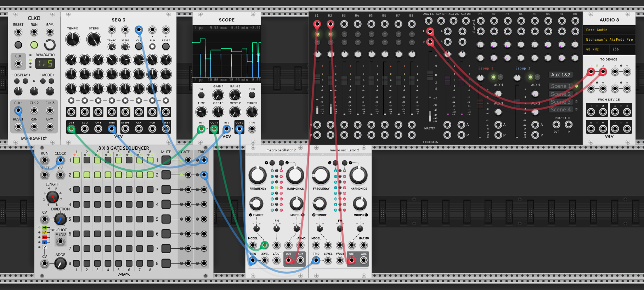The image size is (644, 290).
Task: Click right macro oscillator HARMONICS knob
Action: point(358,175)
